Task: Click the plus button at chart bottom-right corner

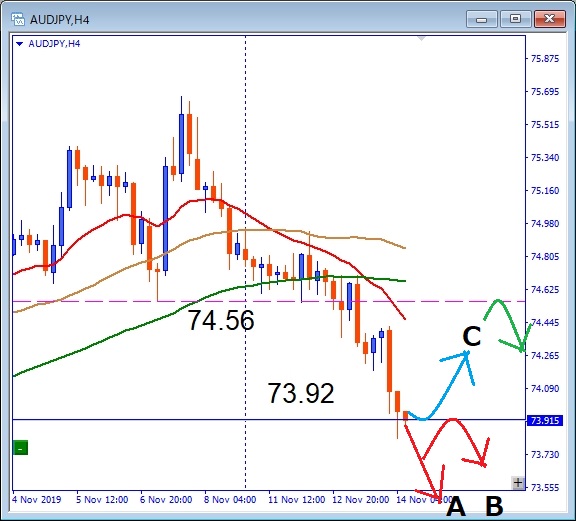Action: pos(518,482)
